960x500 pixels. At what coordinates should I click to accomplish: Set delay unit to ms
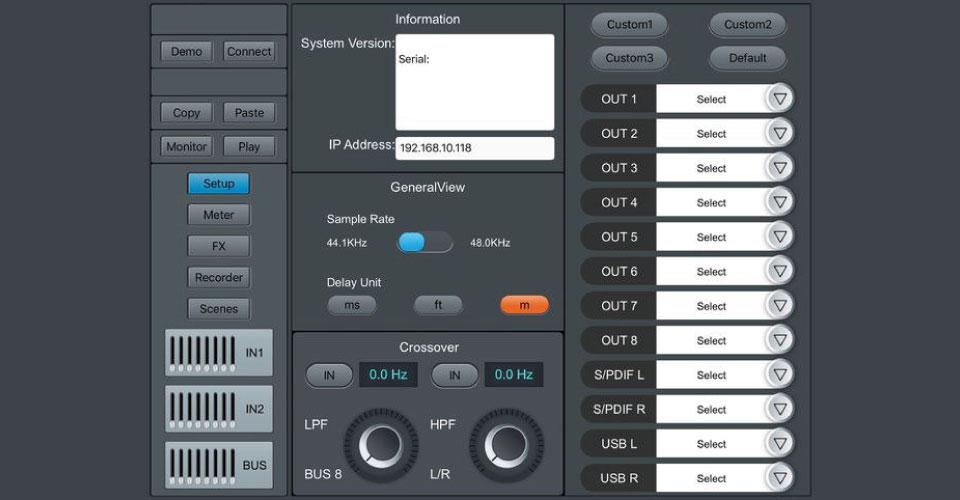point(352,305)
